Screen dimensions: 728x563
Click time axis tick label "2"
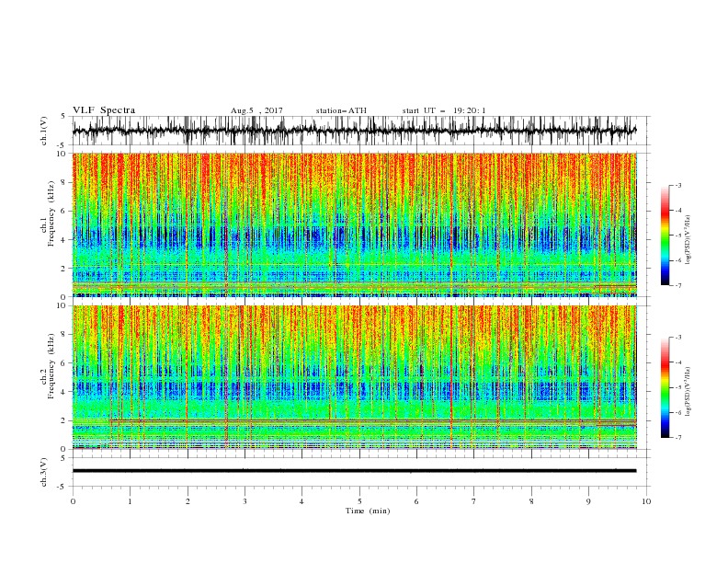coord(188,501)
